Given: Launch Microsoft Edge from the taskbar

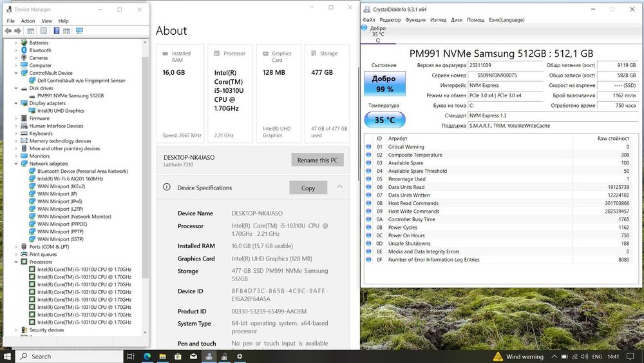Looking at the screenshot, I should point(147,357).
